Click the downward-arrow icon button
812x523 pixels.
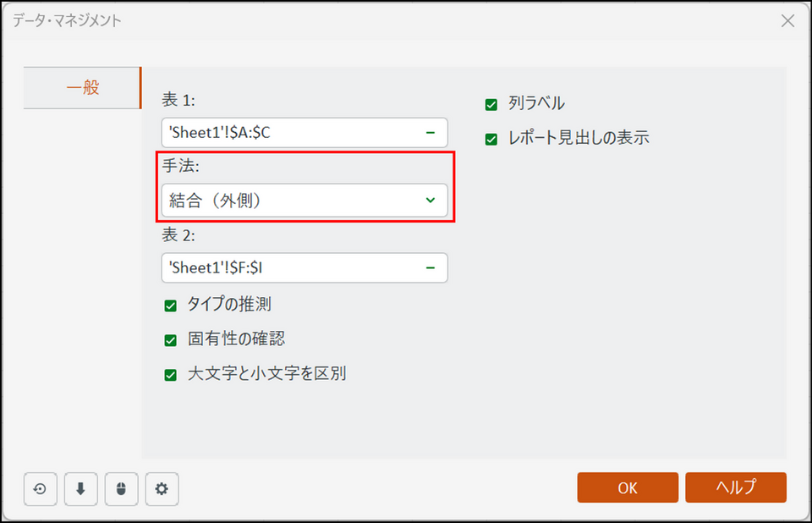[81, 489]
